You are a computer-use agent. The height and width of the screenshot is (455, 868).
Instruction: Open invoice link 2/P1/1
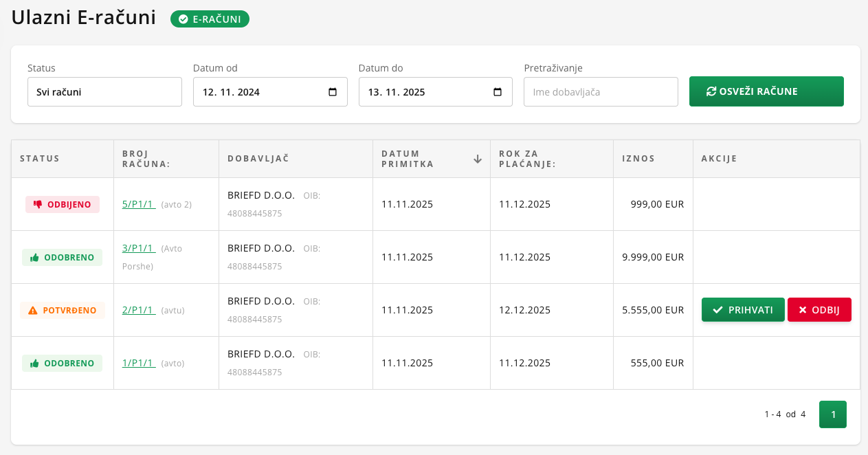tap(138, 310)
